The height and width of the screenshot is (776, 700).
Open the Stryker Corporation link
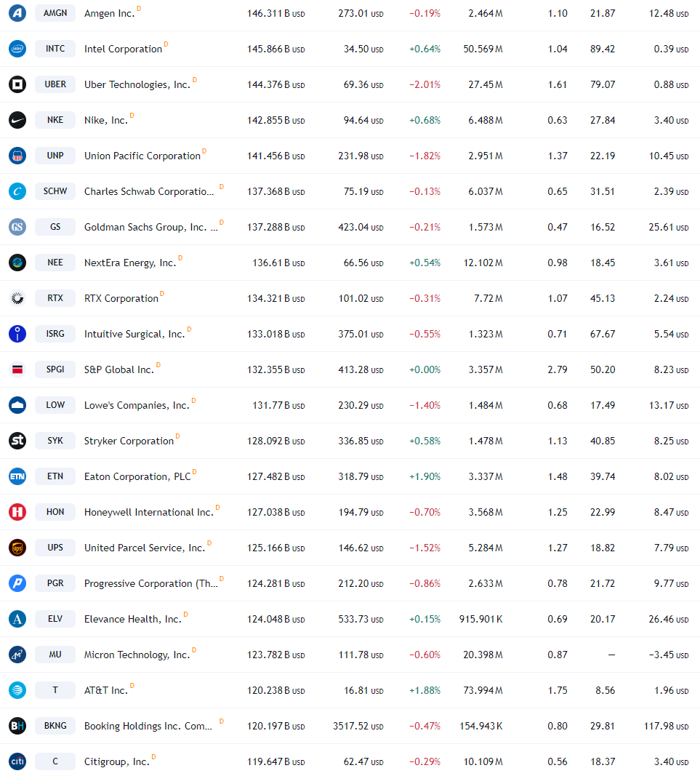[129, 441]
